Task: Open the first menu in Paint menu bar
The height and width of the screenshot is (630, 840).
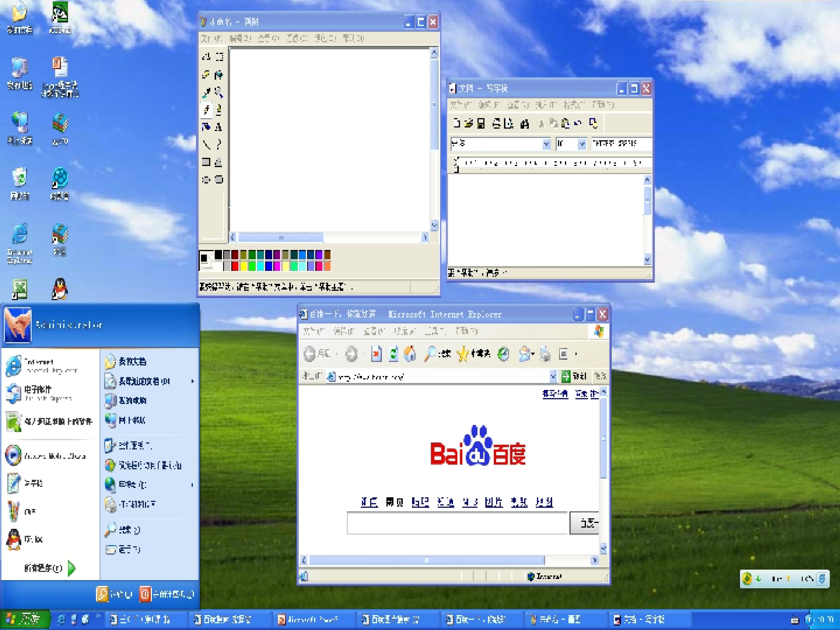Action: pos(211,38)
